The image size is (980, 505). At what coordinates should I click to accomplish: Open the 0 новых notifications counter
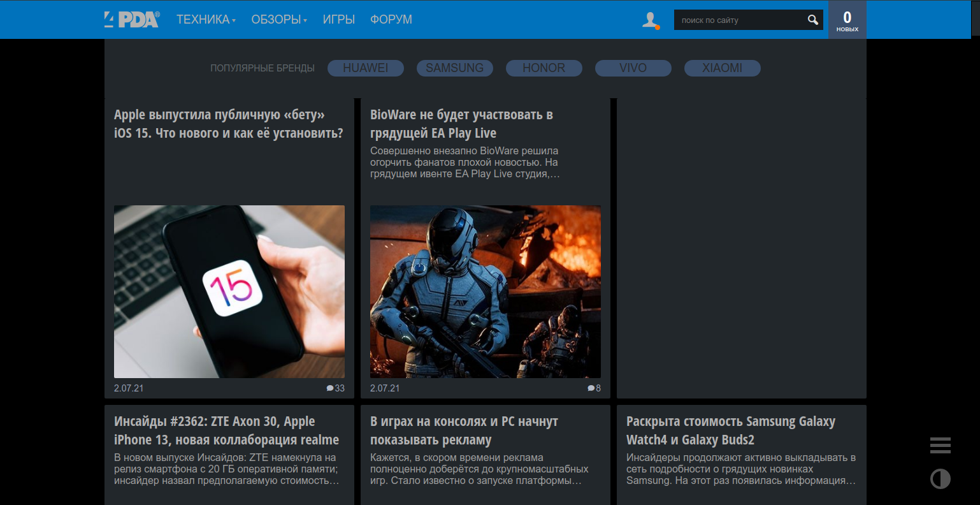(x=847, y=20)
